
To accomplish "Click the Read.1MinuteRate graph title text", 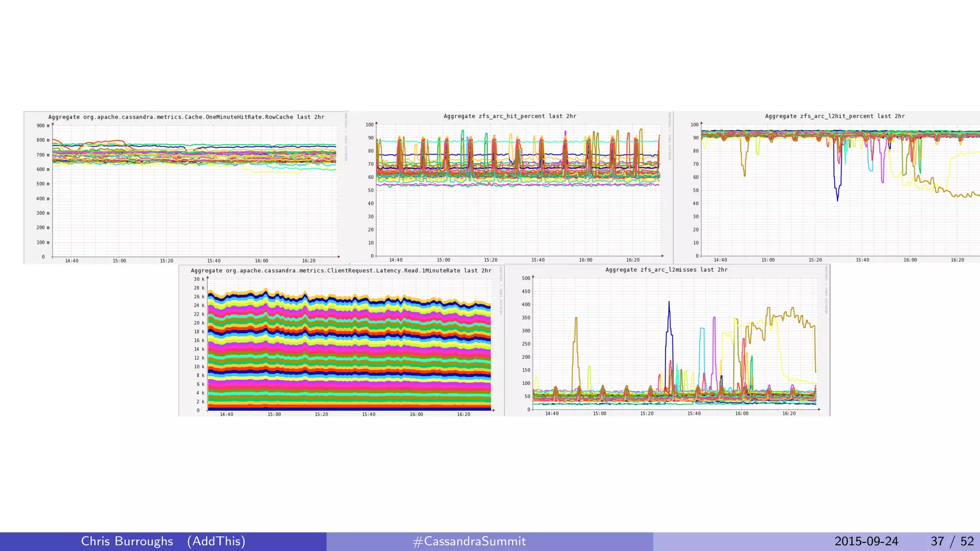I will 341,271.
